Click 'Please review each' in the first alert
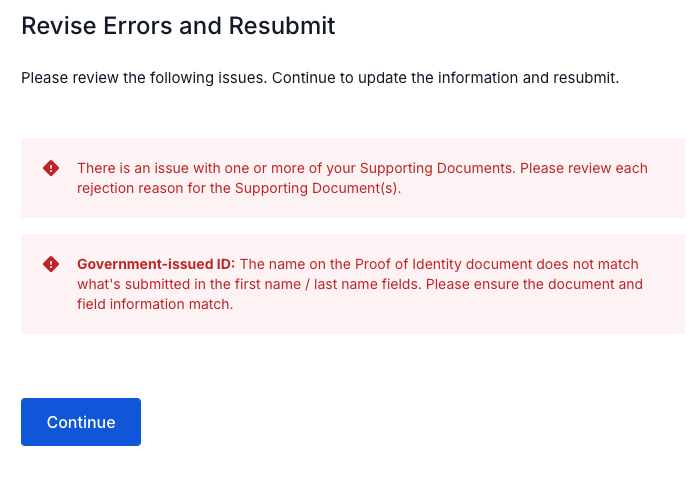 tap(583, 168)
